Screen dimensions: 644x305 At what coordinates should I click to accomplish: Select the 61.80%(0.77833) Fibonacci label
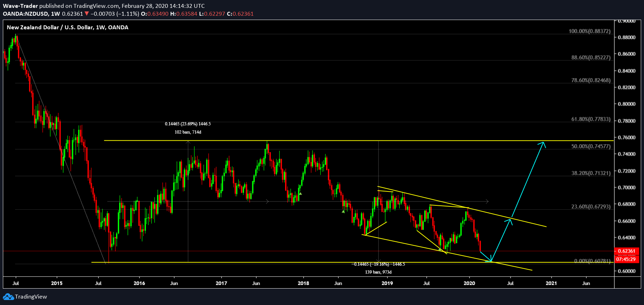(x=591, y=119)
